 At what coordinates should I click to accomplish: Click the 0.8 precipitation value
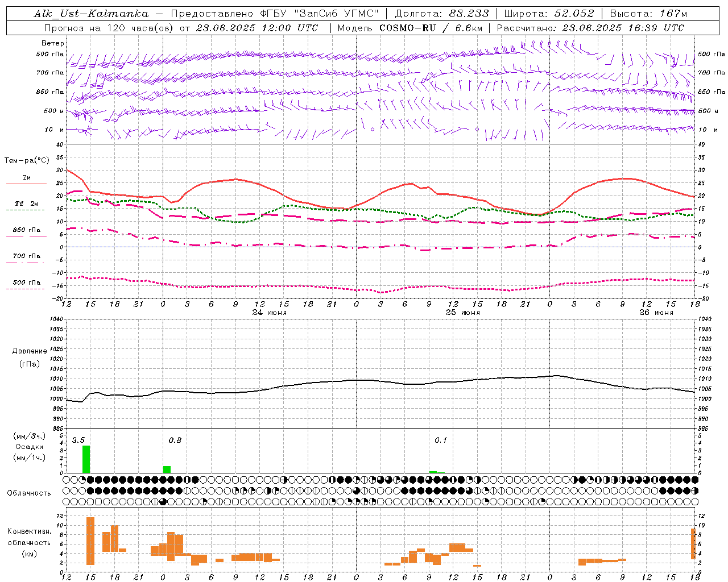click(x=175, y=440)
